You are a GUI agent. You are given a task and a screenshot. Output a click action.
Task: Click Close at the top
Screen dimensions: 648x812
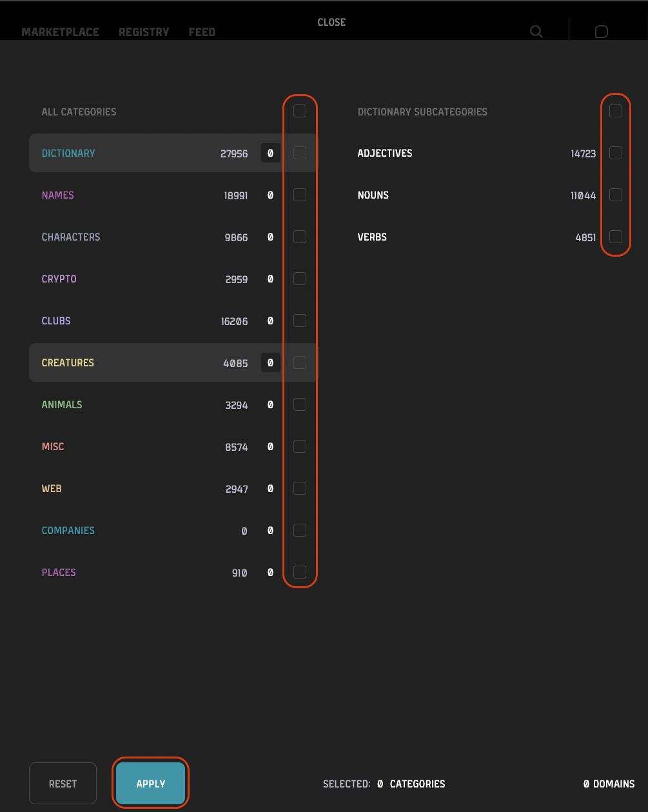(x=331, y=22)
